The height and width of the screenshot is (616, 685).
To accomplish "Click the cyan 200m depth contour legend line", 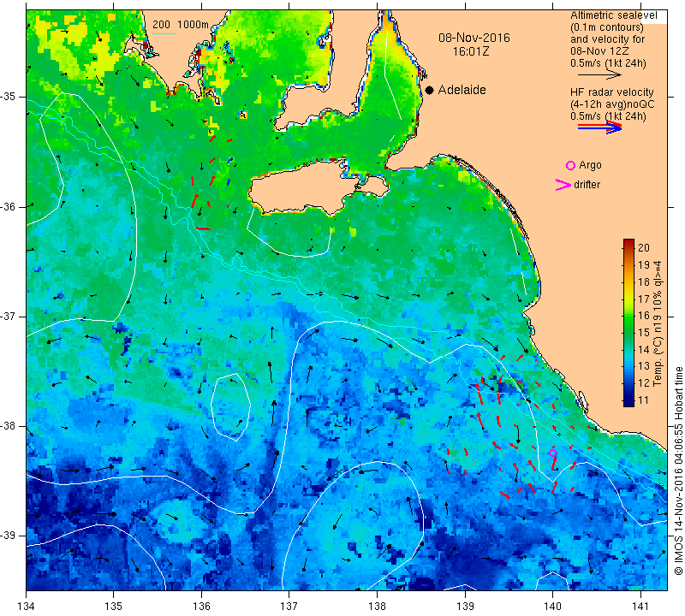I will point(164,33).
